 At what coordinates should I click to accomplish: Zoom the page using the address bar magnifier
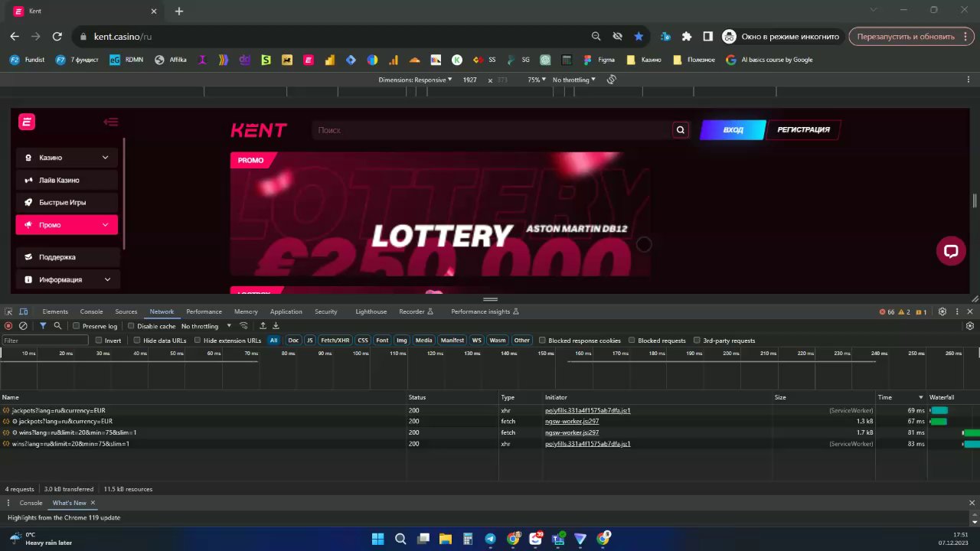pos(596,36)
